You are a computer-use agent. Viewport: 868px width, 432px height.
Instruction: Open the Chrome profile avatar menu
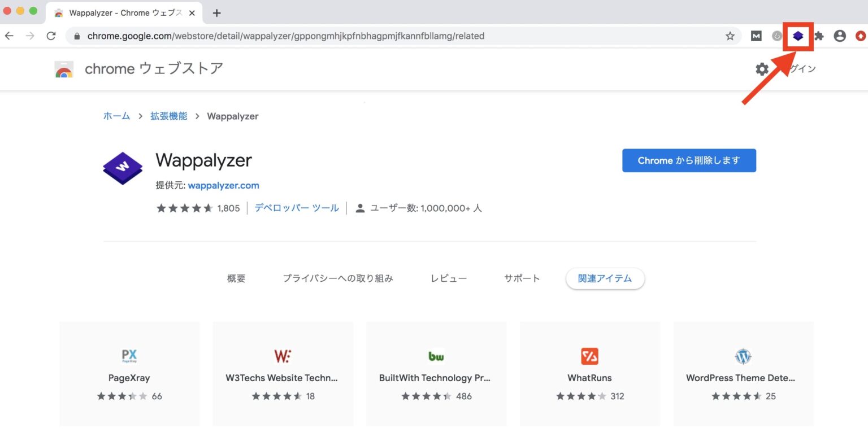point(840,36)
